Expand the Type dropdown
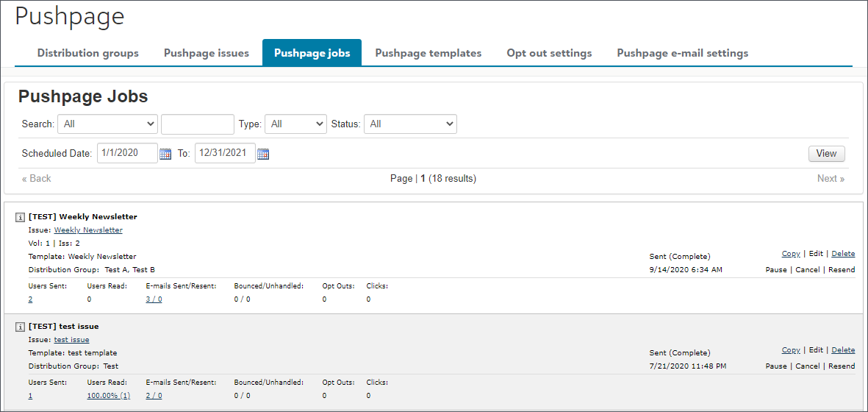 point(296,124)
